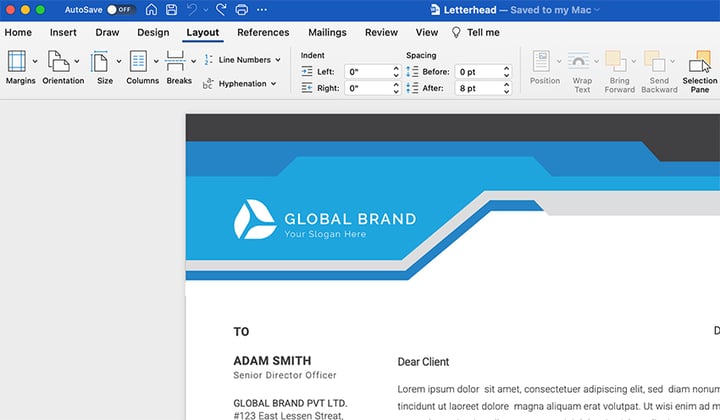Click the Send Backward icon
Image resolution: width=720 pixels, height=420 pixels.
click(655, 61)
